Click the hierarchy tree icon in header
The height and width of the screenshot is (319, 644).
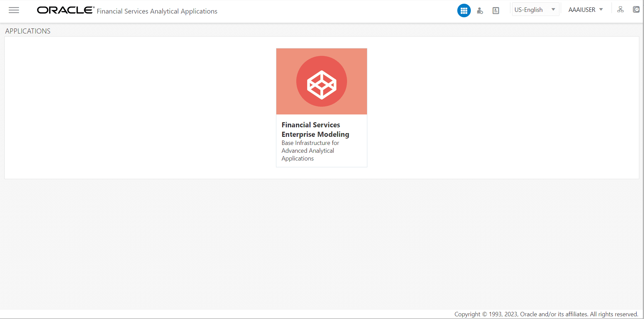coord(620,9)
